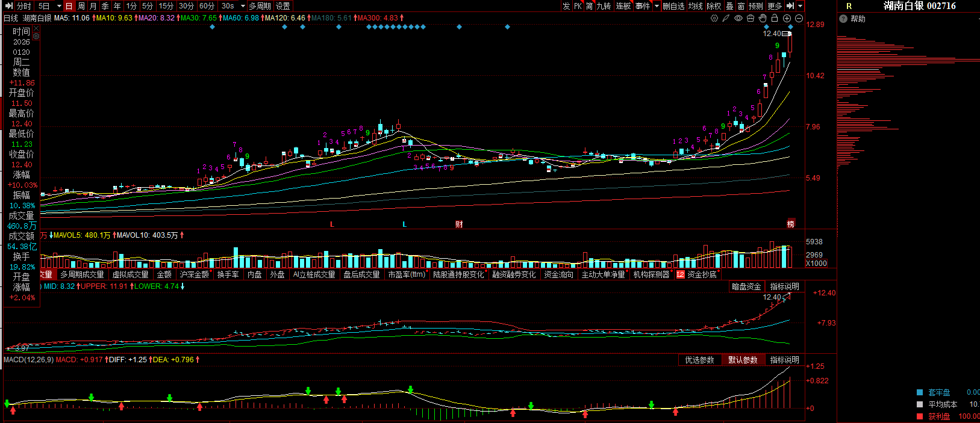Select the drawing pen tool icon

pos(726,18)
